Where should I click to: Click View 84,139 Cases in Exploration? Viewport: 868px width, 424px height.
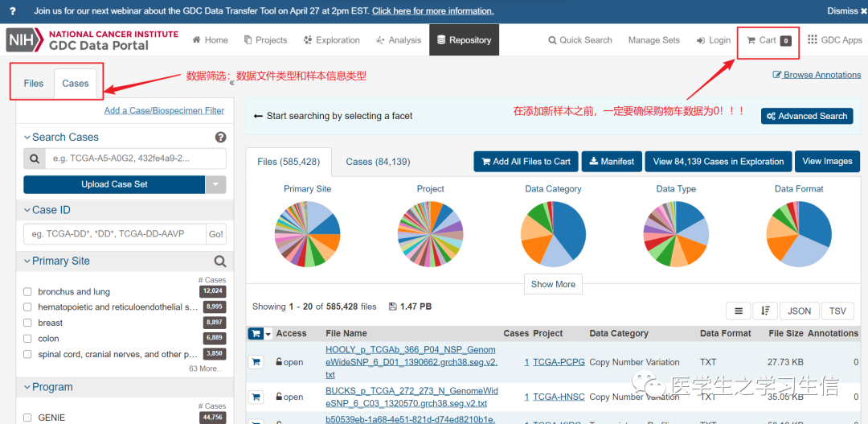[x=719, y=161]
